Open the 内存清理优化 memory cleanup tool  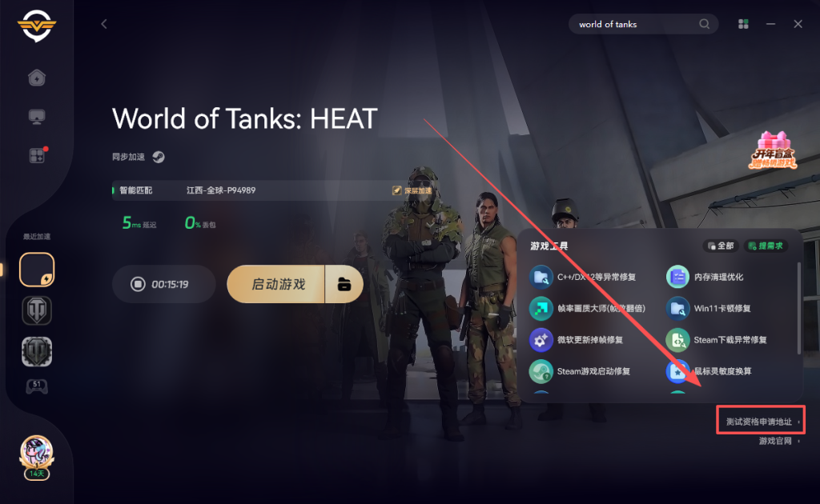click(705, 277)
